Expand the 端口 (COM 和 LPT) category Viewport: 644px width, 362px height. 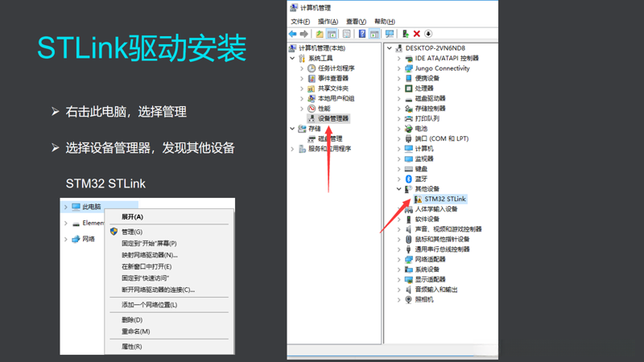click(398, 138)
